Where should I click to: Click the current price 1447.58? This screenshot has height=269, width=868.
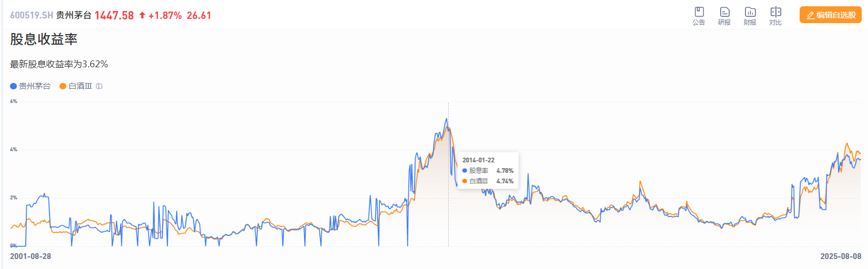(114, 15)
